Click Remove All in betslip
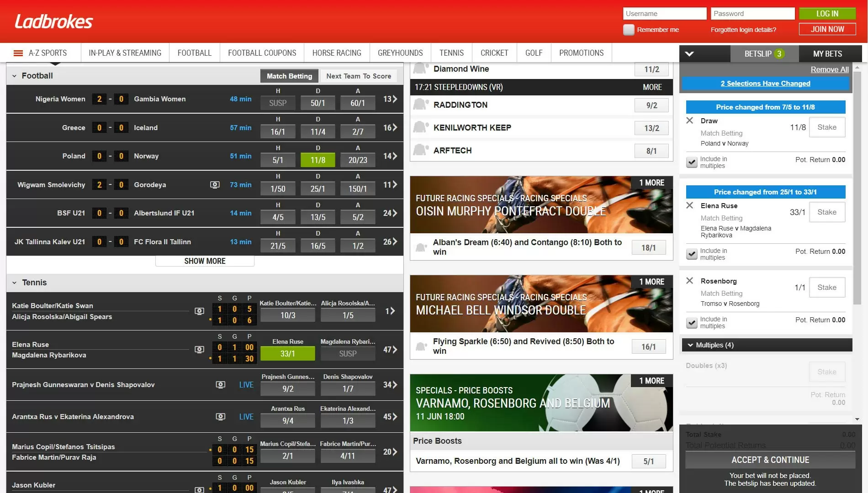 830,69
